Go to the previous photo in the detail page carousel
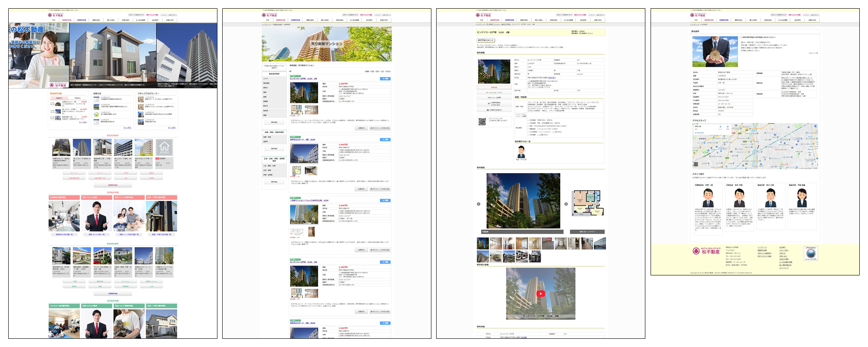Viewport: 868px width, 347px height. pos(479,204)
